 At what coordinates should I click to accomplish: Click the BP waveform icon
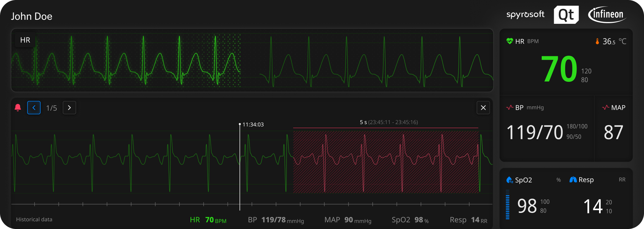coord(509,108)
